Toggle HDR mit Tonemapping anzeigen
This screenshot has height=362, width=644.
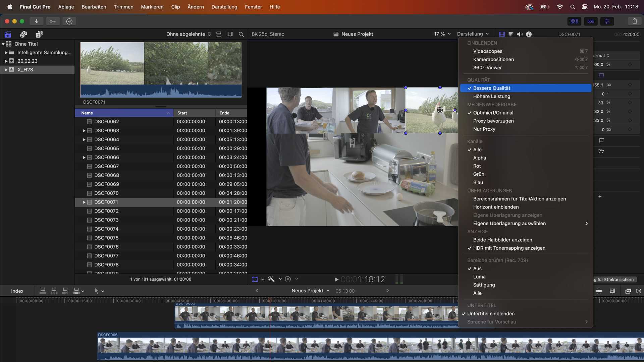(509, 248)
